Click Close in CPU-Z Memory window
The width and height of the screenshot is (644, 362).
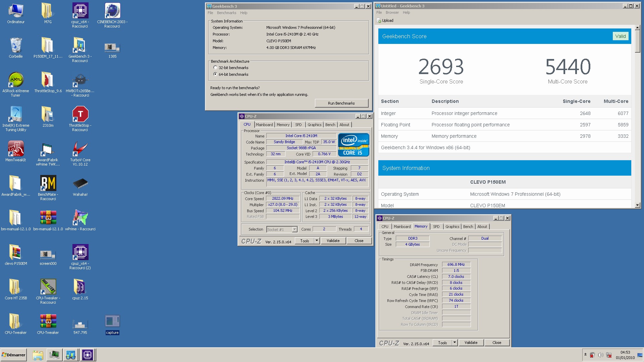click(497, 342)
